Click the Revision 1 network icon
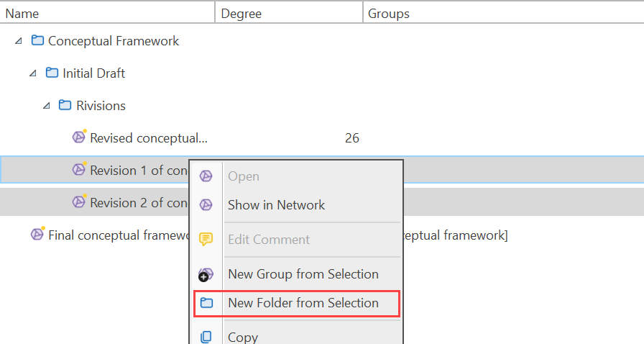The image size is (644, 344). point(79,170)
